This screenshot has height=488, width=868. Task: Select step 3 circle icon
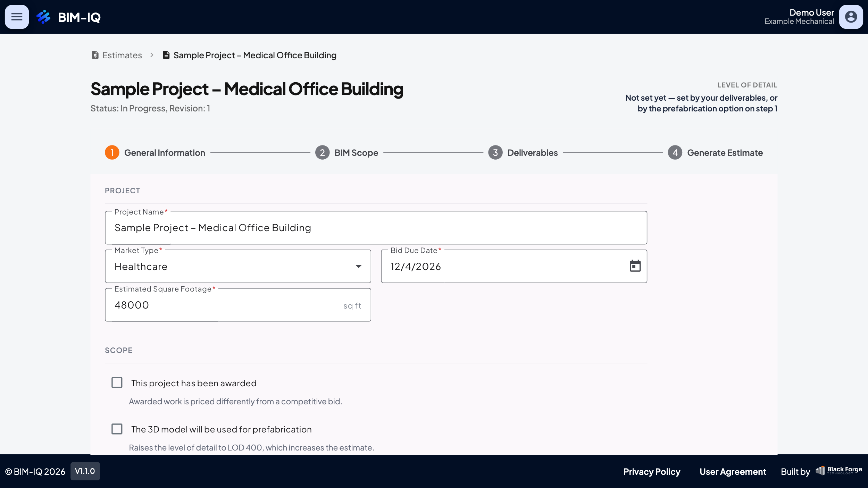click(x=495, y=153)
